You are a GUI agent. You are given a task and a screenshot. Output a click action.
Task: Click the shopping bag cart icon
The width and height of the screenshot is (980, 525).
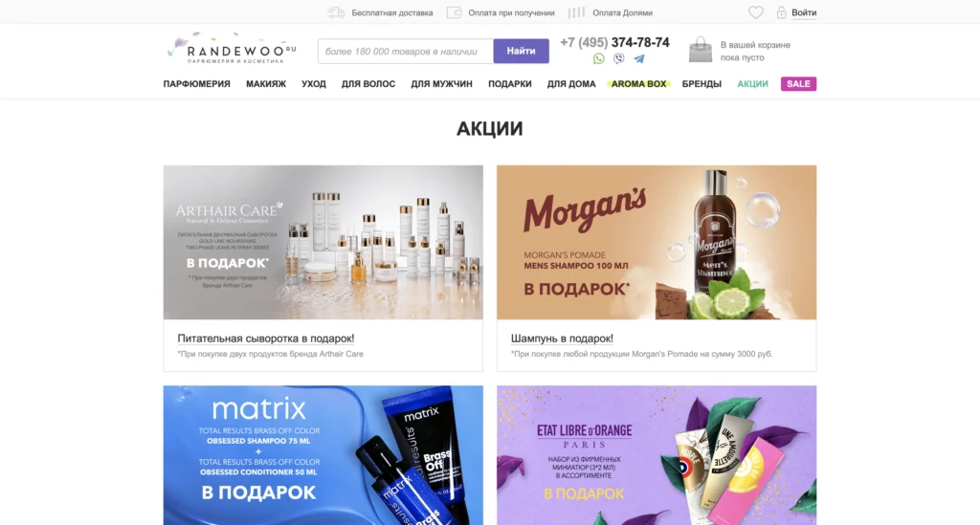[700, 50]
